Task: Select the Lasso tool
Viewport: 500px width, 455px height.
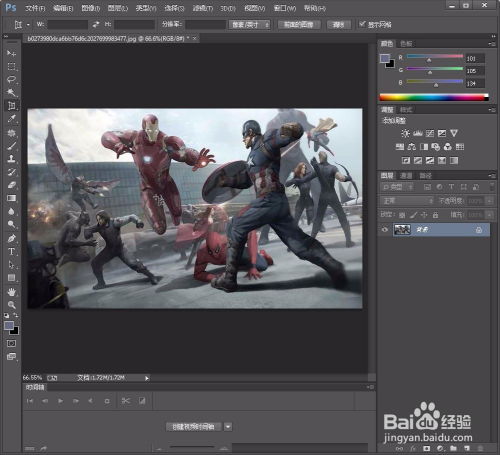Action: pos(11,79)
